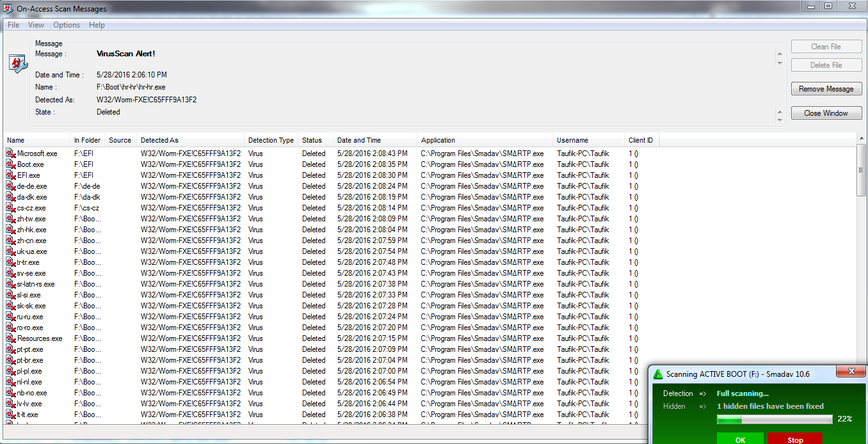
Task: Click the virus icon beside pt-br.exe
Action: (x=10, y=360)
